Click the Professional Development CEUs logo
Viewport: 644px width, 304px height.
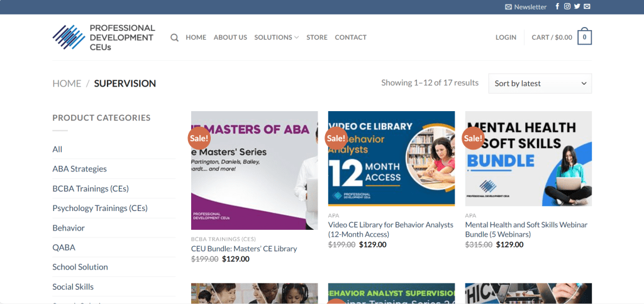tap(104, 37)
